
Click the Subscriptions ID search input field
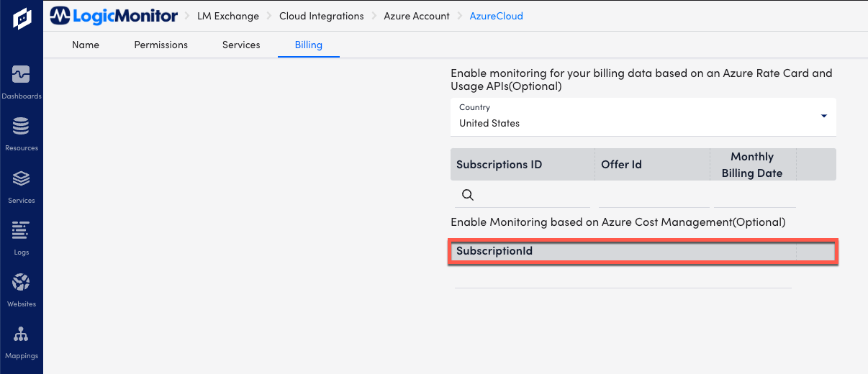pos(523,195)
